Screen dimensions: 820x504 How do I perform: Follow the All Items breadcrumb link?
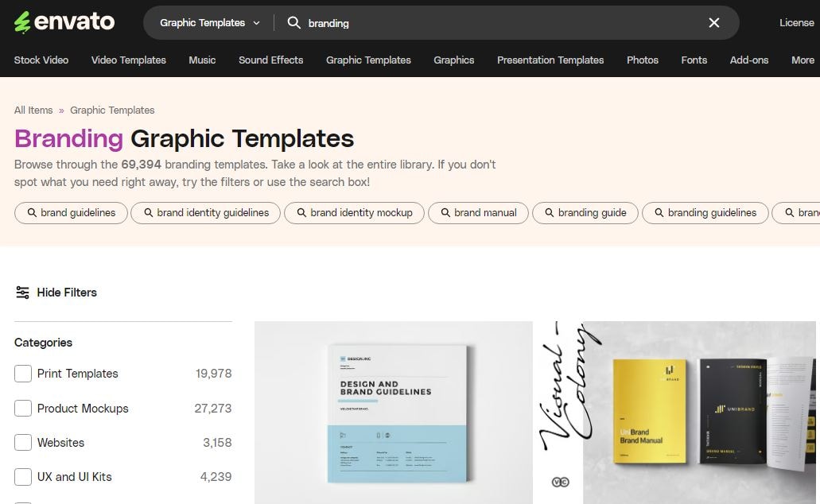[33, 110]
